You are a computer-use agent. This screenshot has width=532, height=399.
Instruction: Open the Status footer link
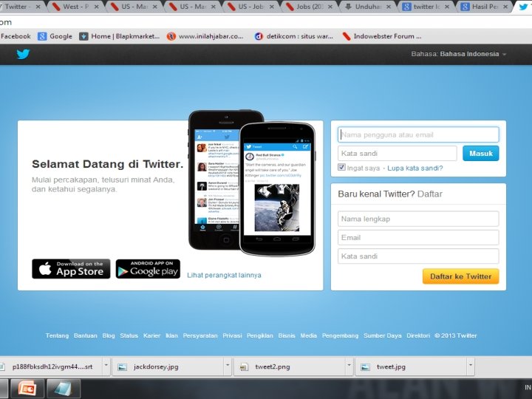pyautogui.click(x=129, y=335)
